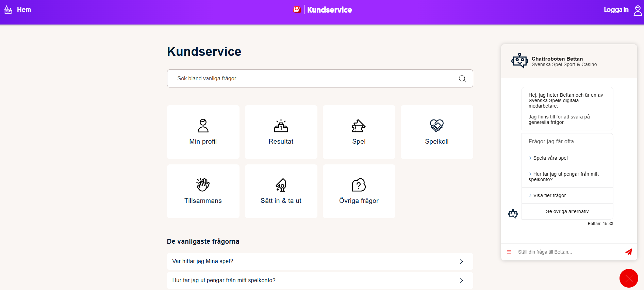Click the Sätt in & ta ut icon

tap(281, 184)
